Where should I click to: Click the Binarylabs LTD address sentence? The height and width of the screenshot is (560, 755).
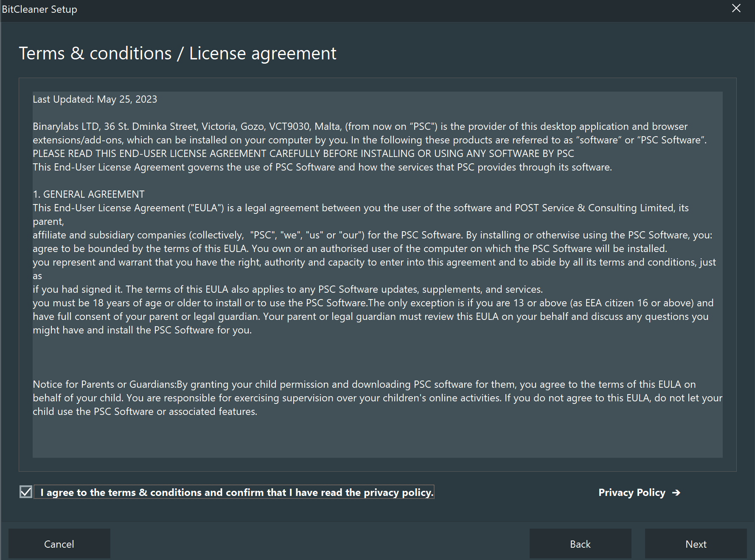[x=370, y=133]
